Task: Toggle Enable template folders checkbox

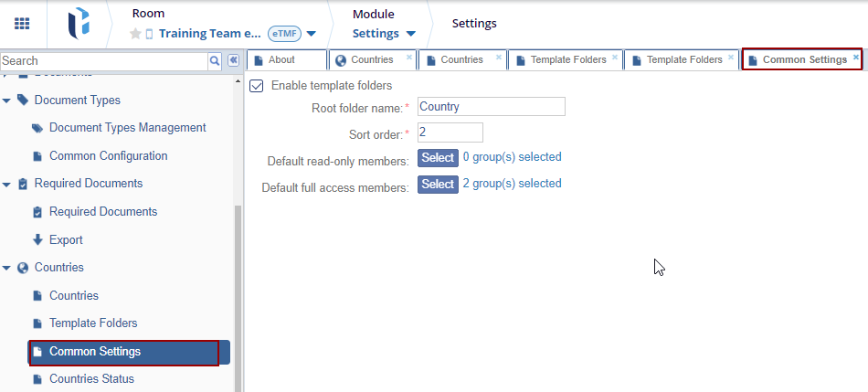Action: (257, 86)
